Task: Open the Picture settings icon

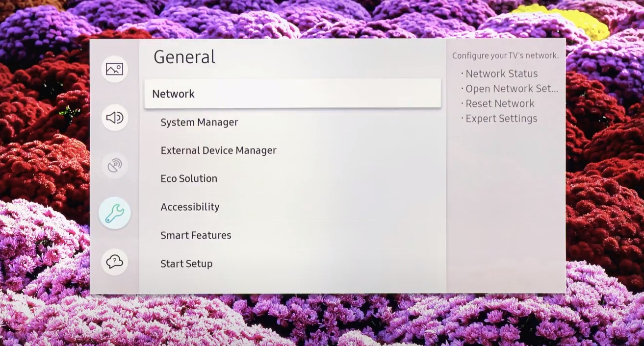Action: 114,69
